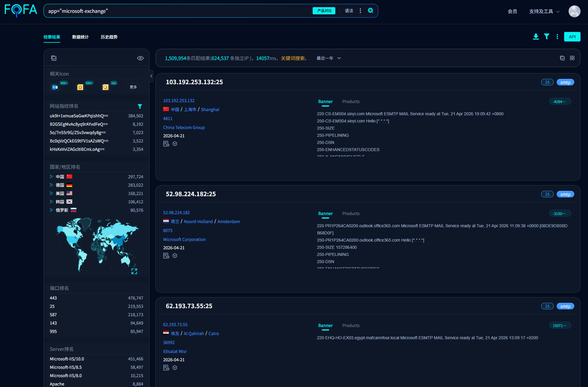Click the filter funnel icon in toolbar
This screenshot has width=588, height=387.
[x=547, y=37]
